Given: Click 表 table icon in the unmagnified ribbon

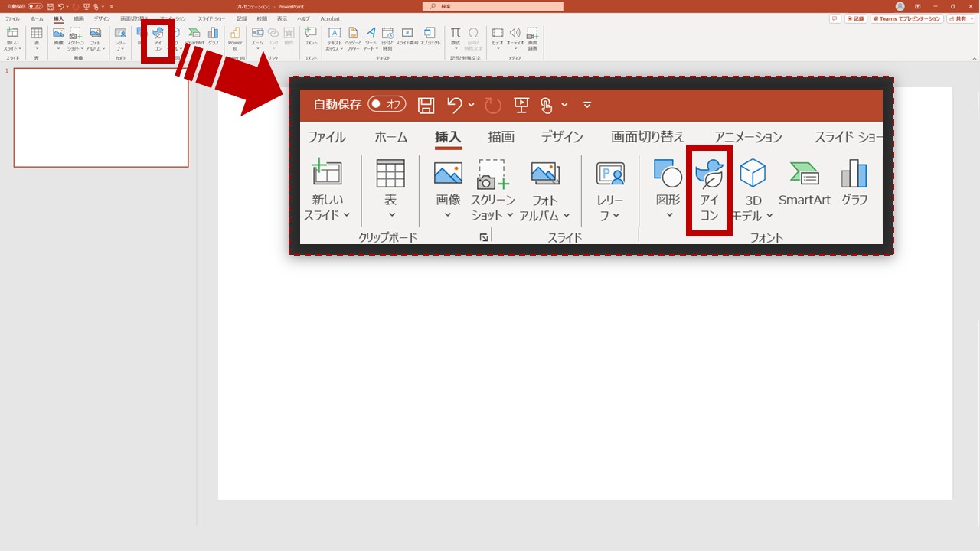Looking at the screenshot, I should [36, 33].
